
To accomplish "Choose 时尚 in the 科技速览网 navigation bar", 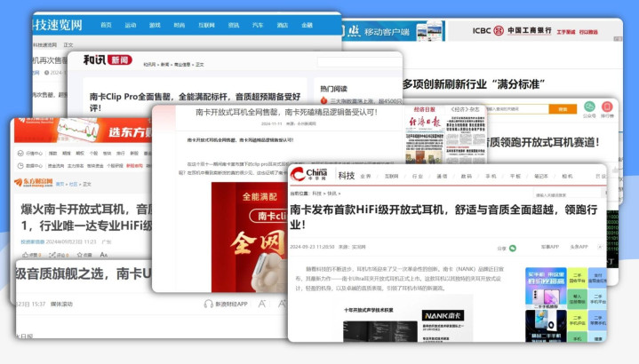I will click(x=179, y=25).
